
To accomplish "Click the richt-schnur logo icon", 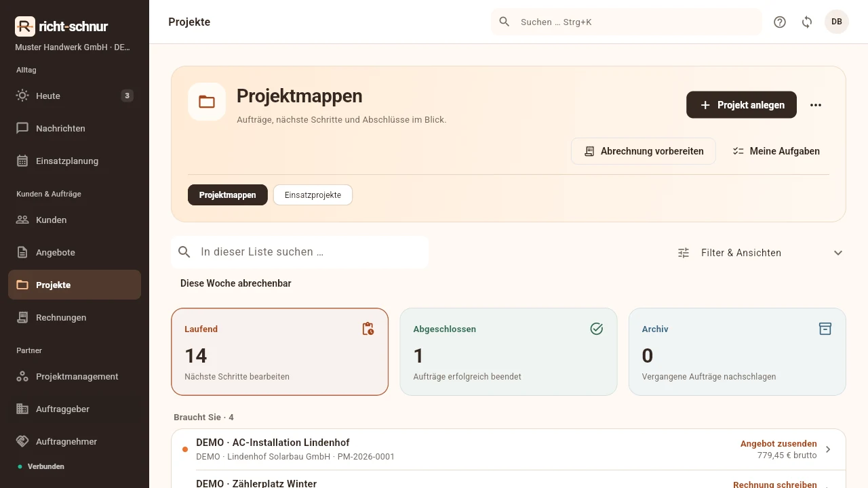I will pos(25,26).
